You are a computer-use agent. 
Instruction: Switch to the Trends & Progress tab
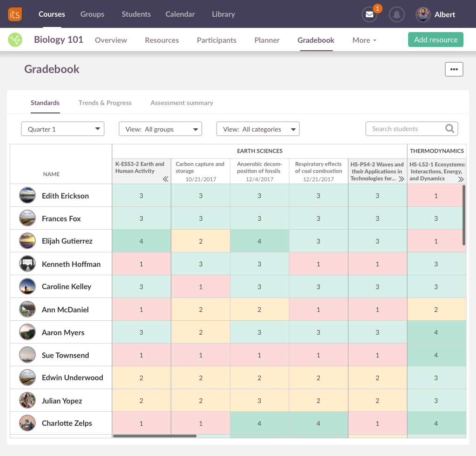(105, 103)
